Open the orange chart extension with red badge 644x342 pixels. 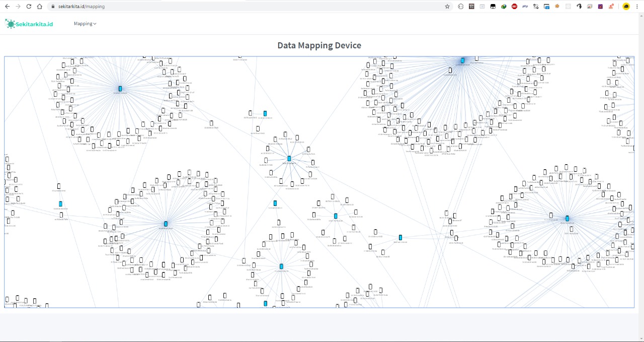611,7
